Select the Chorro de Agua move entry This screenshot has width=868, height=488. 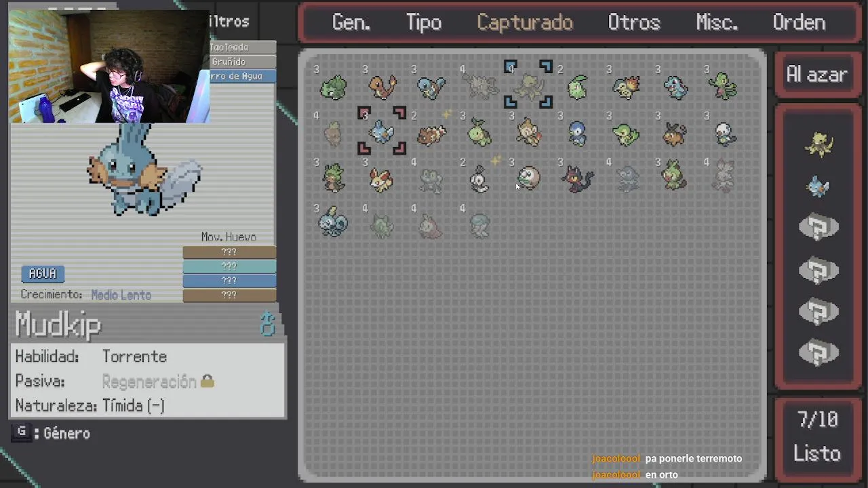click(x=243, y=76)
